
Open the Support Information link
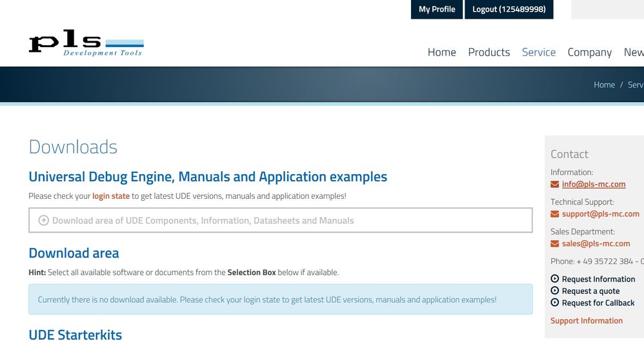tap(587, 320)
